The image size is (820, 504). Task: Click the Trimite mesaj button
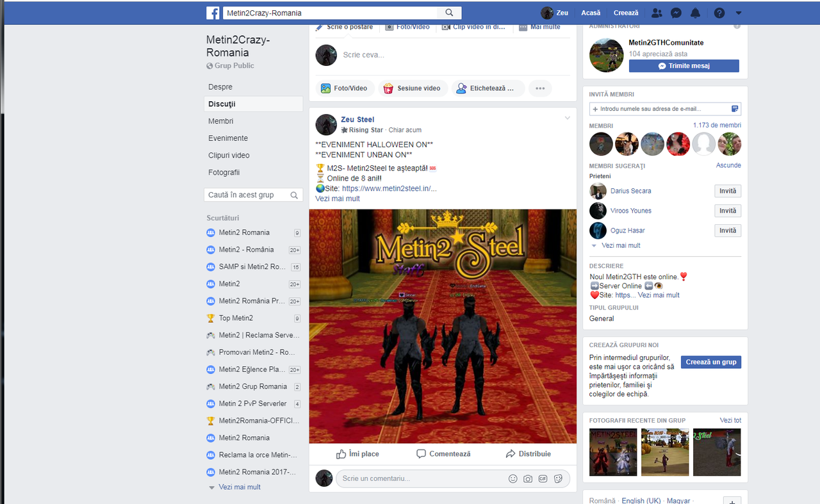point(684,65)
